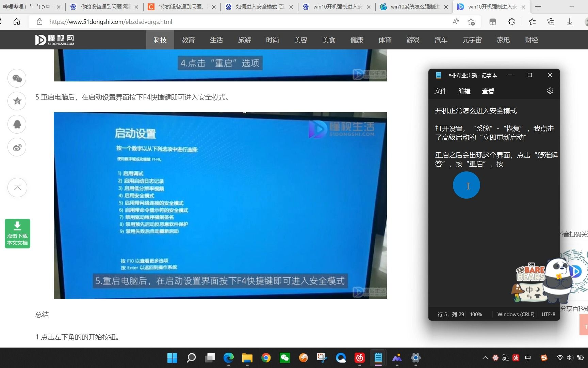Open the 文件 menu in Notepad
The width and height of the screenshot is (588, 368).
click(x=440, y=91)
